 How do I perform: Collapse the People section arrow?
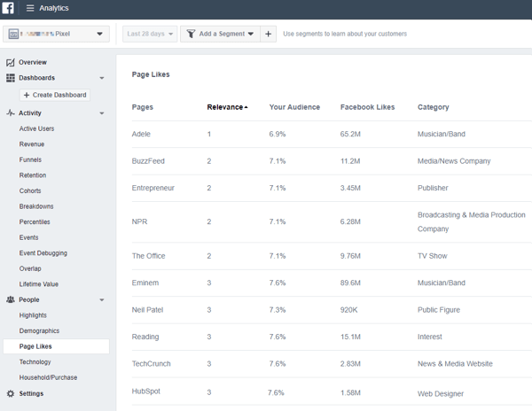point(101,300)
